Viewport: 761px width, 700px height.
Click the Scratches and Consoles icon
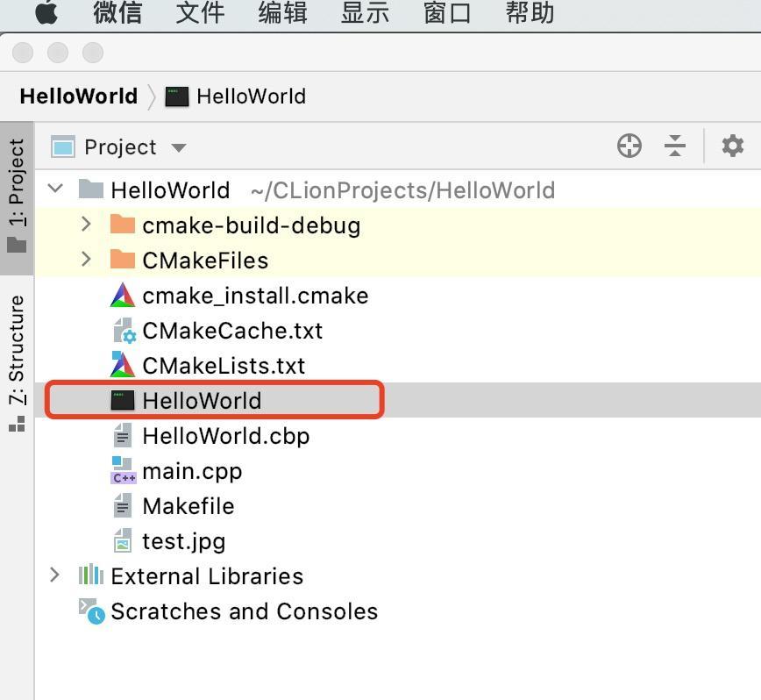click(x=91, y=611)
